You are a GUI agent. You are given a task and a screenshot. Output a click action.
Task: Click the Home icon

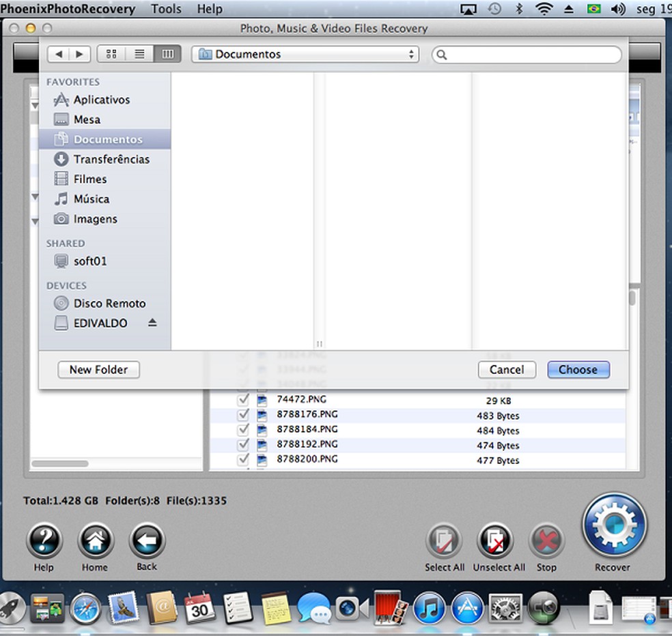click(95, 540)
